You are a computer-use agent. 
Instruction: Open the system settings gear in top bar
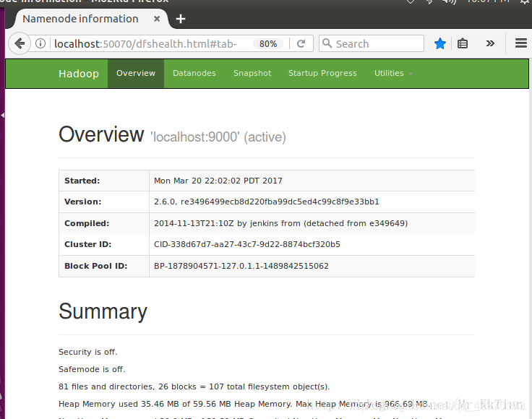(x=525, y=1)
